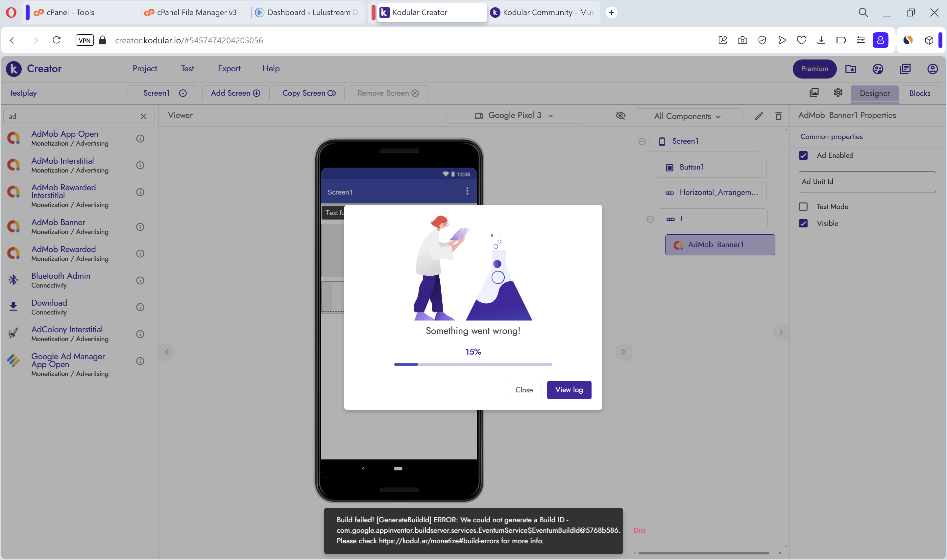This screenshot has width=947, height=560.
Task: Toggle the Visible checkbox
Action: [x=803, y=223]
